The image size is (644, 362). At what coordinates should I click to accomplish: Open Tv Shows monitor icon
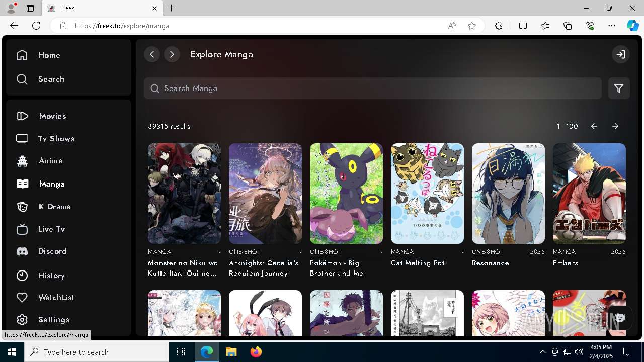22,139
